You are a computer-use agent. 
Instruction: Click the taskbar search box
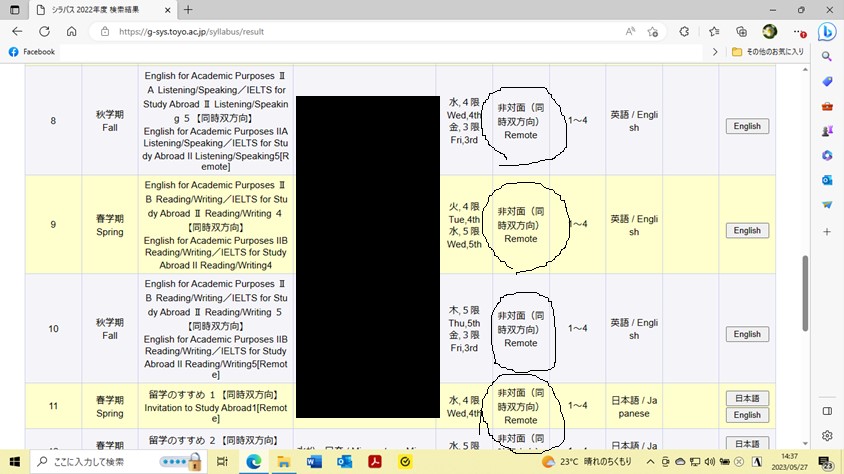click(x=118, y=462)
